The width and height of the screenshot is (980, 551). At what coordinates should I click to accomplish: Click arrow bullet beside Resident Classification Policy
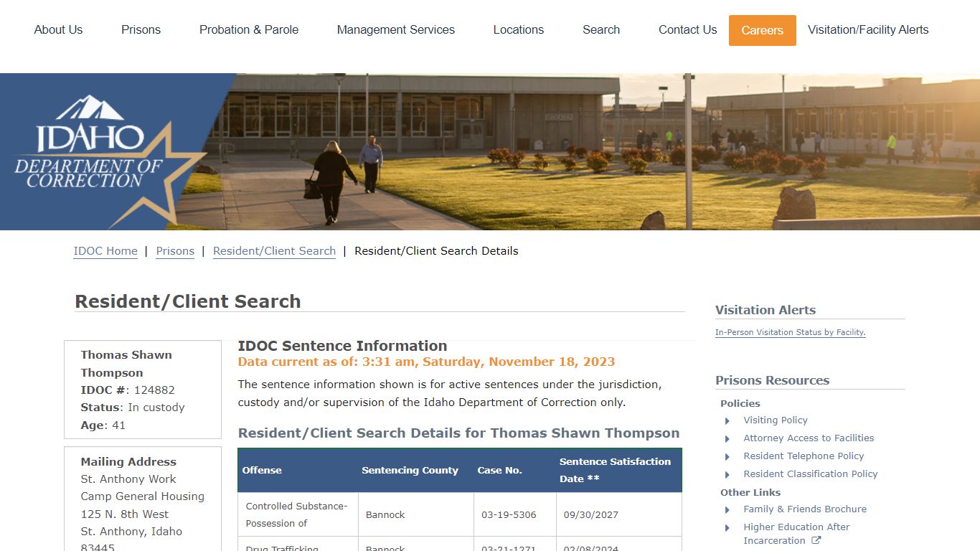(x=727, y=475)
